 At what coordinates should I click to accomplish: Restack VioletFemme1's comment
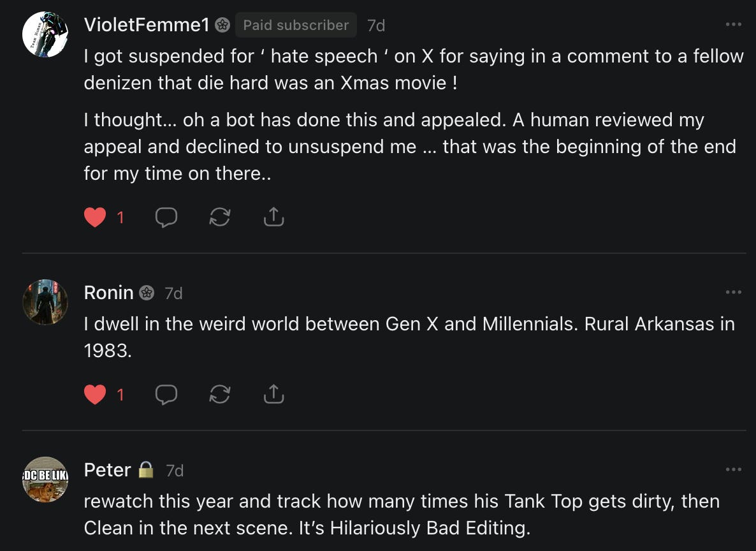[x=220, y=218]
